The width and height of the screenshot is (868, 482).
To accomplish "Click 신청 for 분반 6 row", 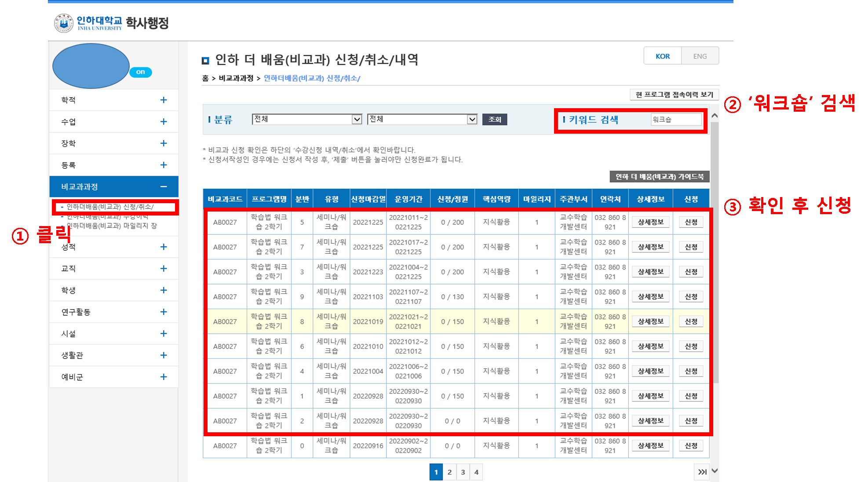I will pos(691,347).
